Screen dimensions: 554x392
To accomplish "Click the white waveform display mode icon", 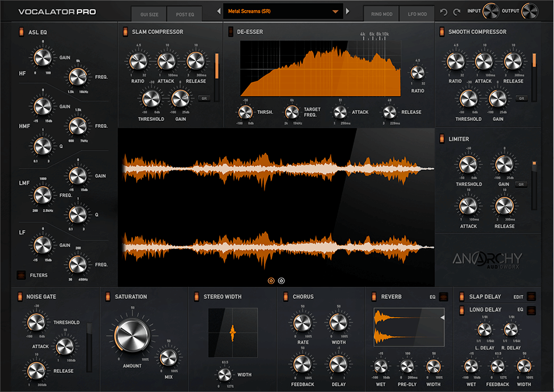I will pos(281,281).
